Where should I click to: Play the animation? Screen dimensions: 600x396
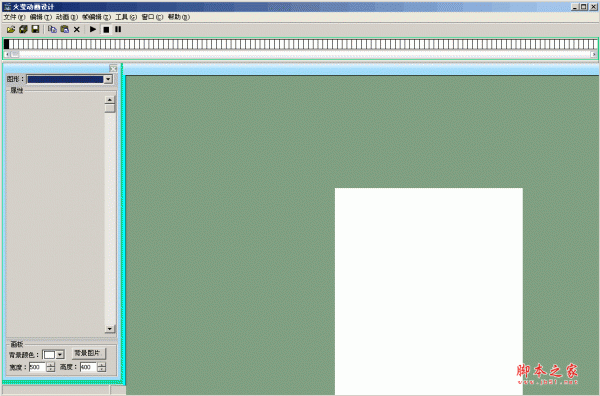point(93,29)
